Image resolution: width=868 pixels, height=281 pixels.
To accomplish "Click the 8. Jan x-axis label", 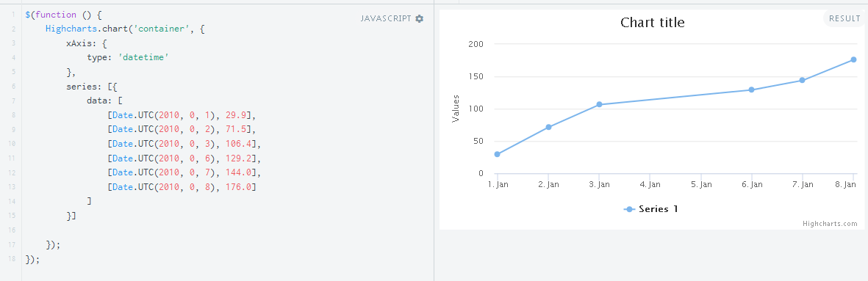I will pos(846,184).
